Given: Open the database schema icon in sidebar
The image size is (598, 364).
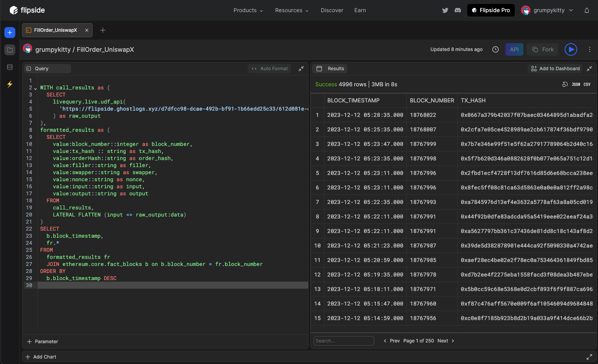Looking at the screenshot, I should [x=10, y=67].
